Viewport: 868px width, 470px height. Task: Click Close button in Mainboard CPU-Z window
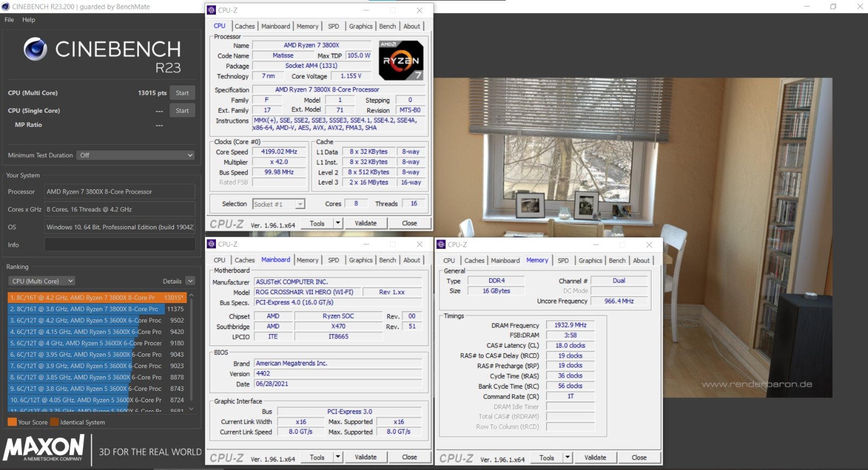410,458
